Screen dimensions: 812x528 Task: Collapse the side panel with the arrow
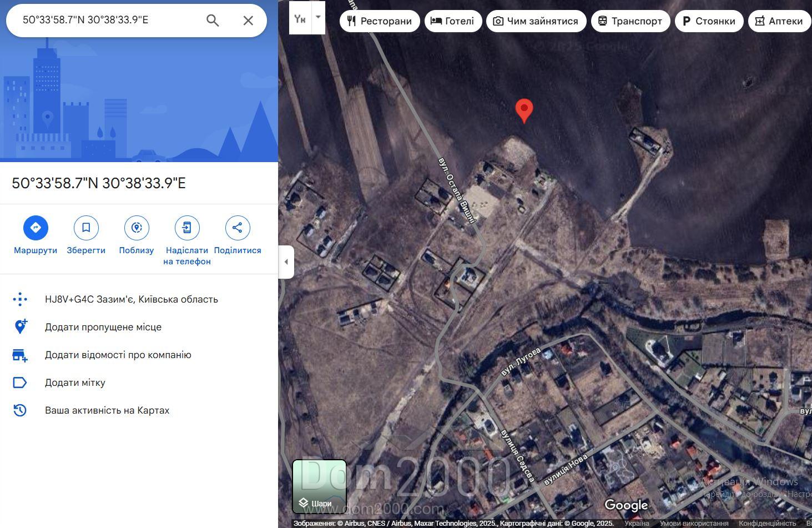click(286, 262)
